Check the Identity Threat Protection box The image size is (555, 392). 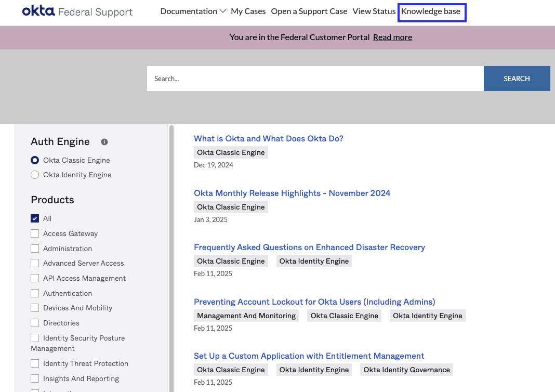point(35,363)
